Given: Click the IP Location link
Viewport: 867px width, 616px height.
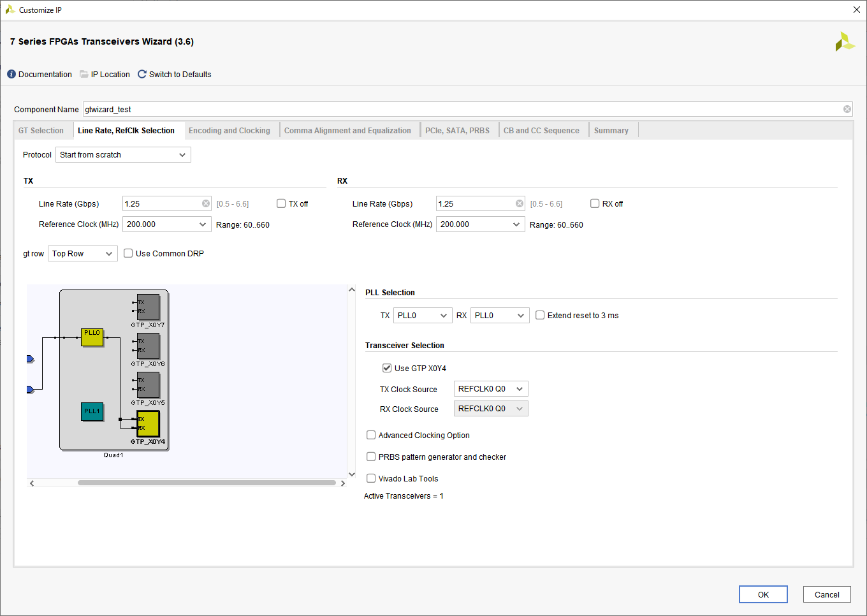Looking at the screenshot, I should [x=110, y=75].
